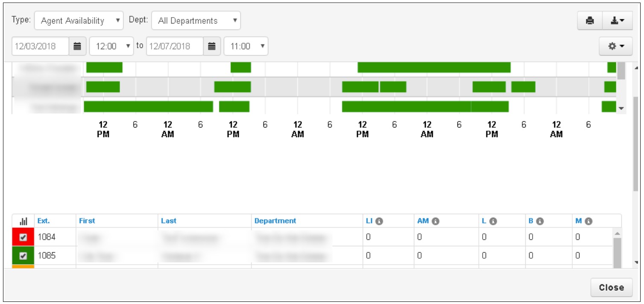Click the 12/07/2018 end date field
The height and width of the screenshot is (304, 644).
(175, 46)
